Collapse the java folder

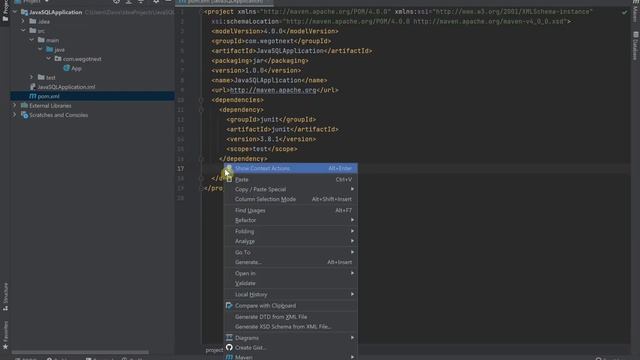pyautogui.click(x=40, y=49)
